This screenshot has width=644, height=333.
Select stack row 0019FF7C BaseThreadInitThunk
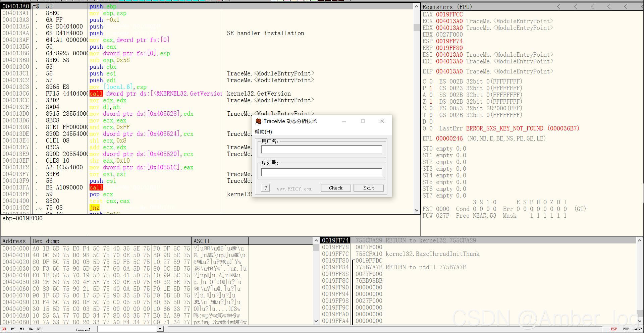478,254
